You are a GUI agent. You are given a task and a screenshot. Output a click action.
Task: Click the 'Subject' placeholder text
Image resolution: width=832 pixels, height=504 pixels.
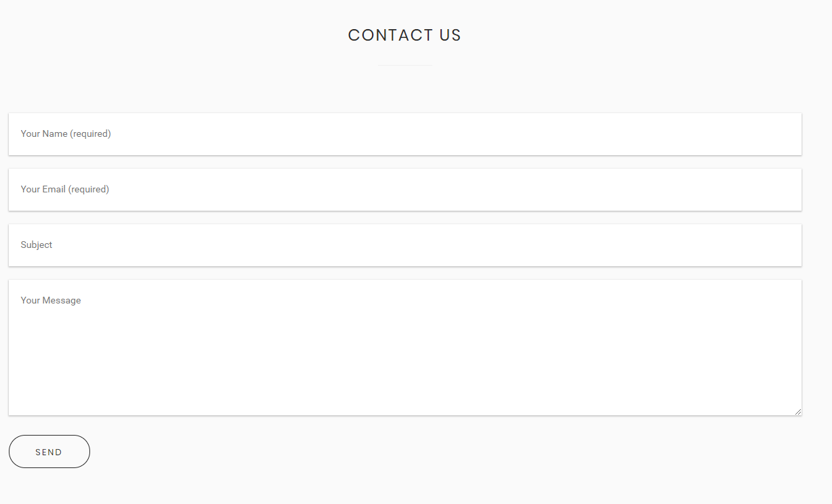37,245
